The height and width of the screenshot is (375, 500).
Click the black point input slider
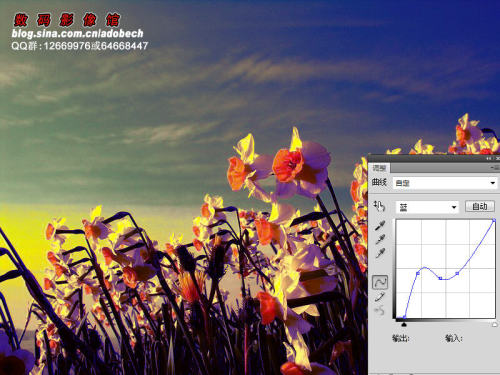click(x=404, y=324)
